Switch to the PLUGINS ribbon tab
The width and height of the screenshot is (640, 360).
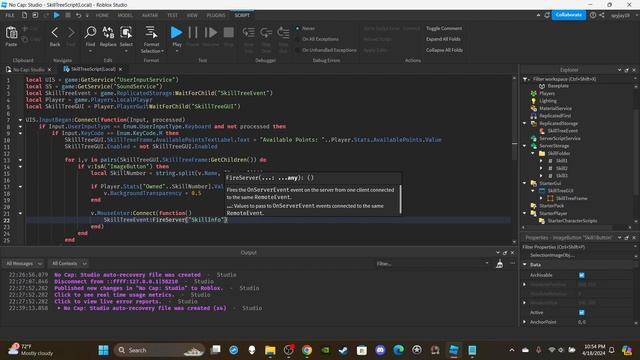click(x=216, y=15)
